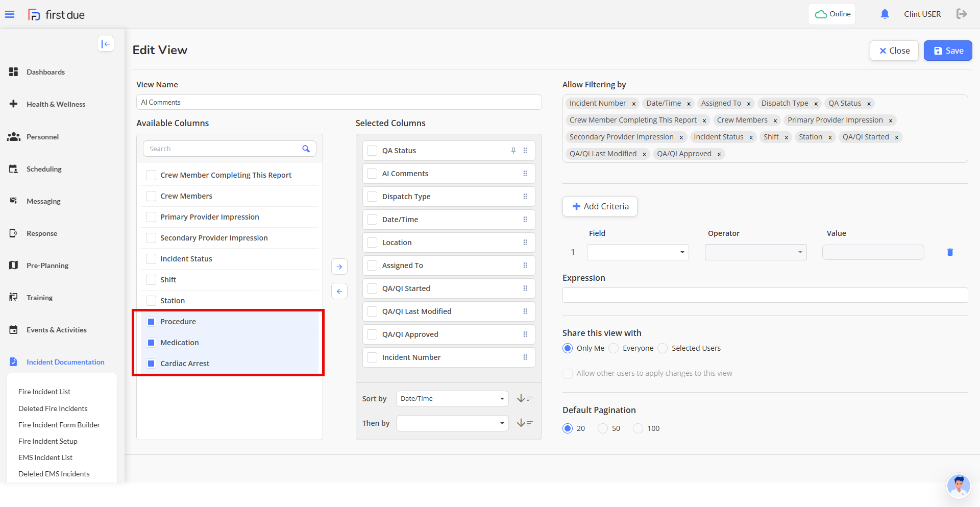
Task: Delete criteria row with the trash icon
Action: coord(950,252)
